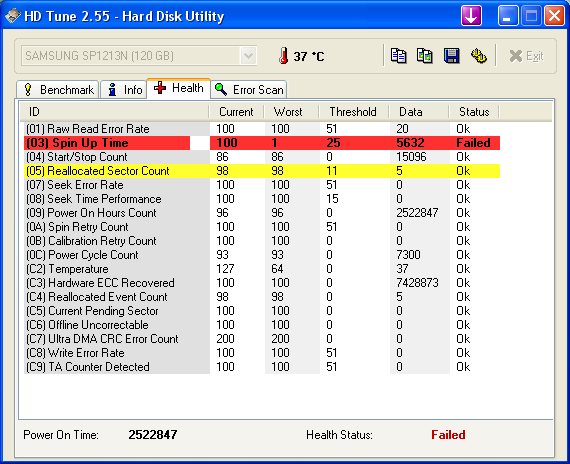Select the (C4) Reallocated Event Count row
Screen dimensions: 570x464
point(262,297)
